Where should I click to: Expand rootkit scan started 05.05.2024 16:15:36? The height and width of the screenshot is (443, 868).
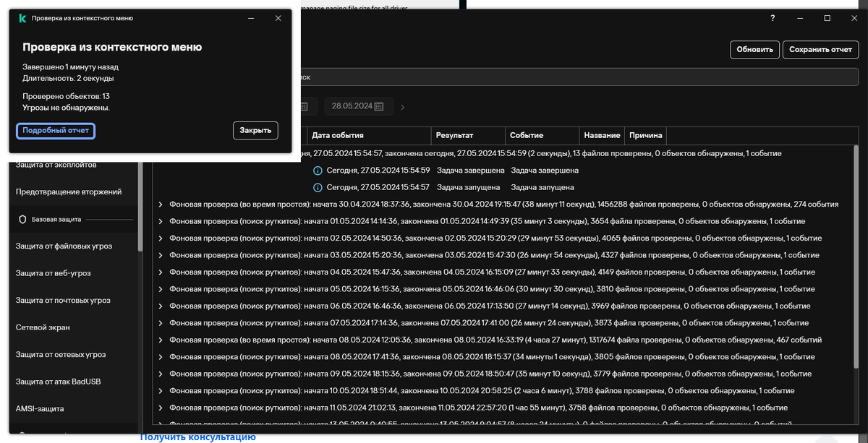point(161,289)
